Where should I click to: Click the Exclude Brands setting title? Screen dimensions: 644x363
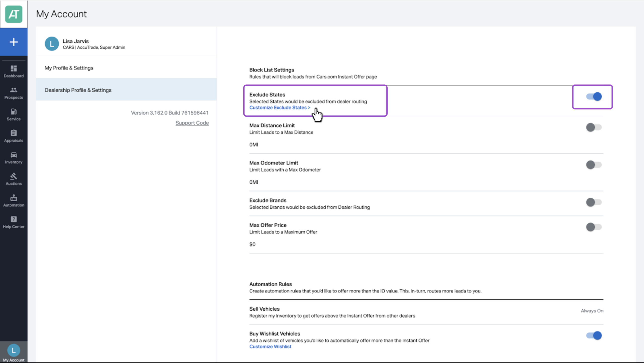point(268,200)
